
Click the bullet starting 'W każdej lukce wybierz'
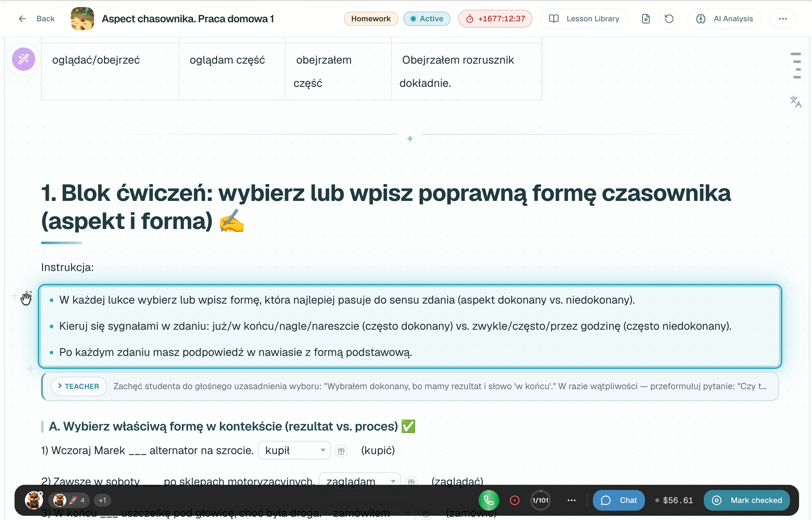tap(347, 300)
